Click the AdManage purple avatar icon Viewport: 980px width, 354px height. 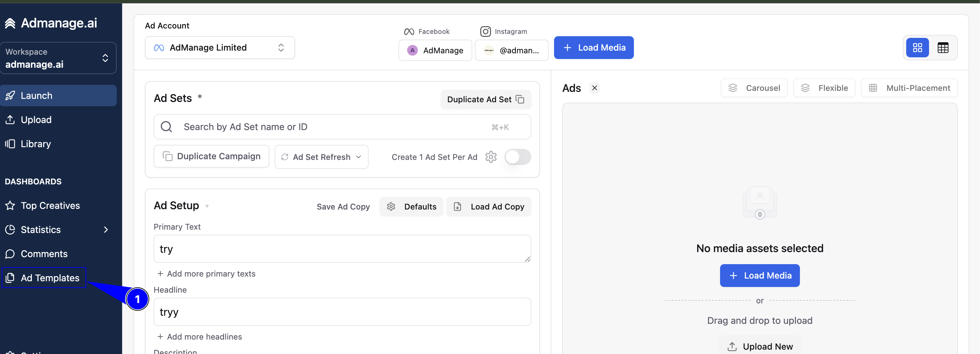coord(413,50)
